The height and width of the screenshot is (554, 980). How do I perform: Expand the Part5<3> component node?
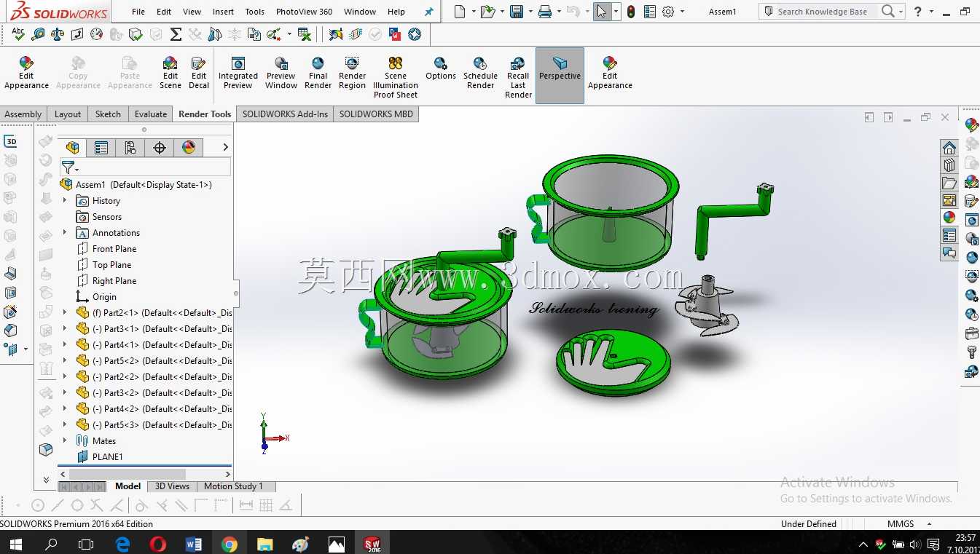point(65,425)
